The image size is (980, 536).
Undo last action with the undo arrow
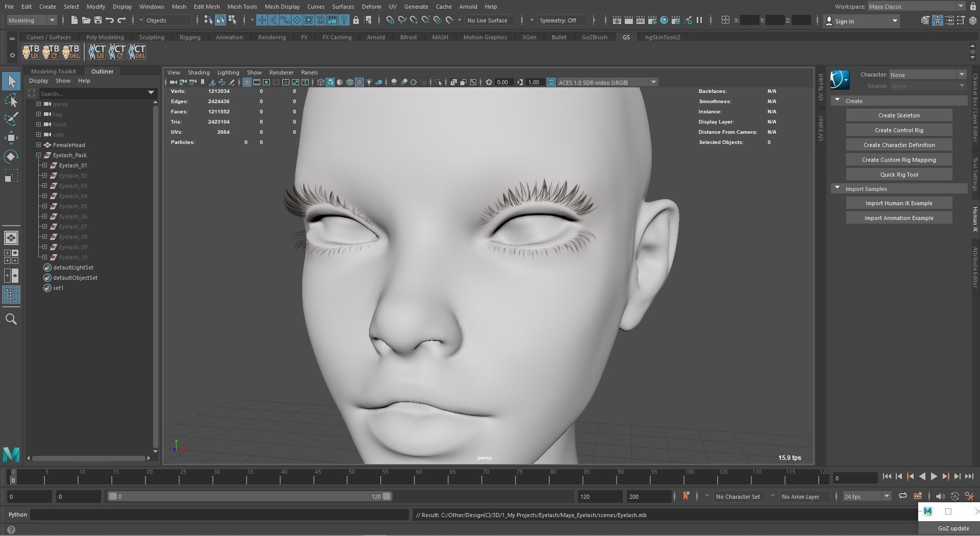click(109, 20)
